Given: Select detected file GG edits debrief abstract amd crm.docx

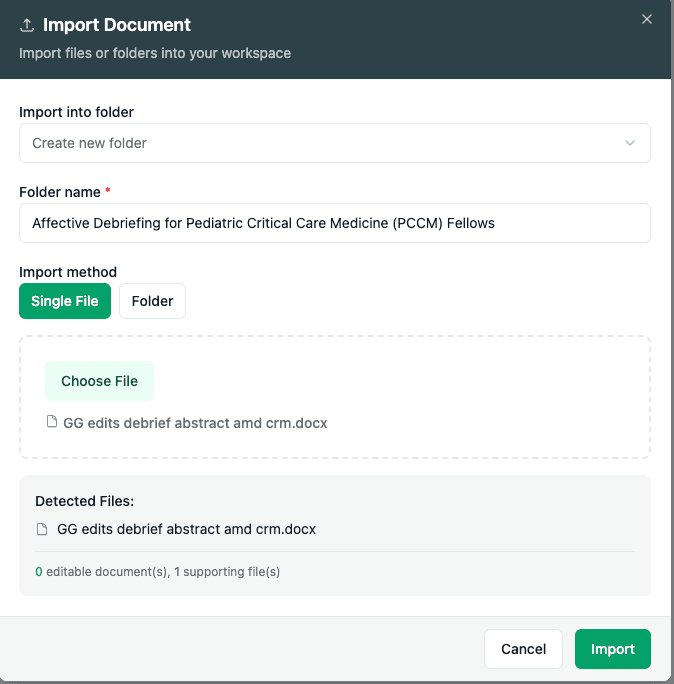Looking at the screenshot, I should 186,529.
